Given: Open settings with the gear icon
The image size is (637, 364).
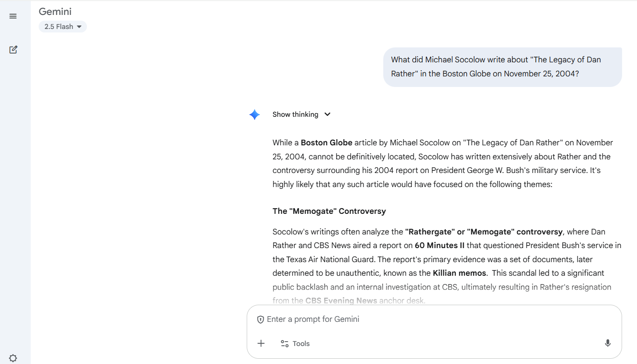Looking at the screenshot, I should tap(13, 358).
